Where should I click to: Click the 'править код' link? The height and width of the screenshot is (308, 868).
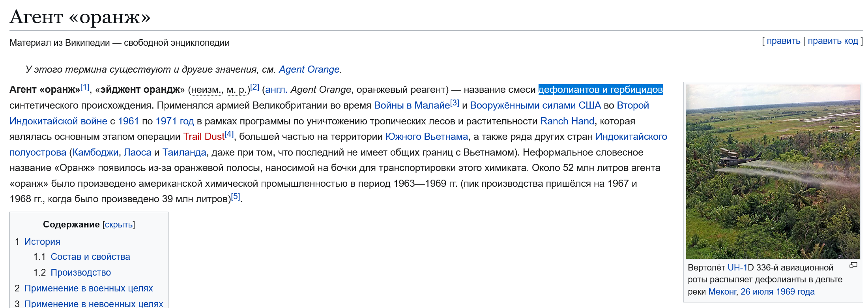click(833, 41)
